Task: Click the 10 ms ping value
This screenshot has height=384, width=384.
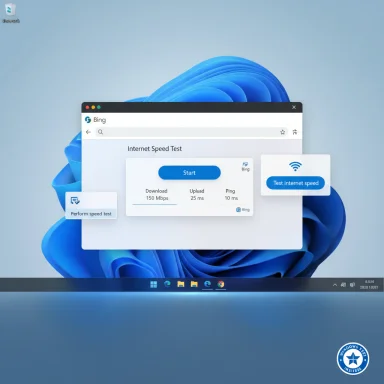Action: click(x=231, y=198)
